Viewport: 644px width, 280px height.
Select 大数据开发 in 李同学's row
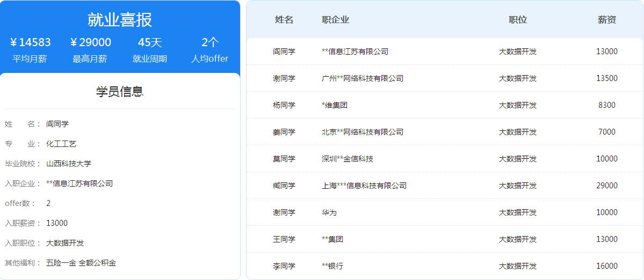[x=517, y=266]
